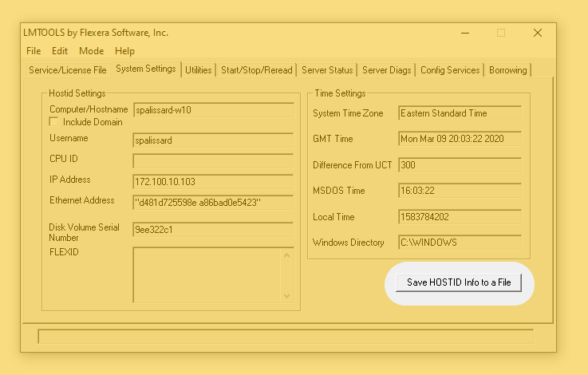Click the Ethernet Address field
This screenshot has height=375, width=588.
click(x=213, y=203)
